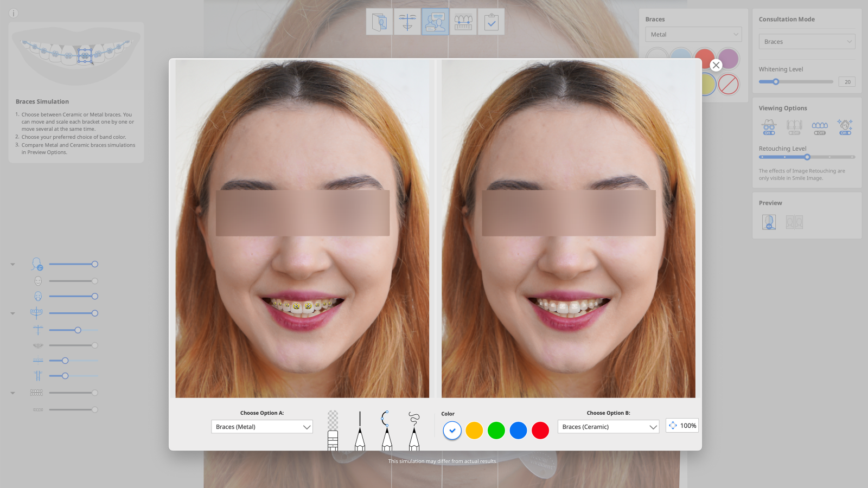Choose the purple band color

(730, 58)
